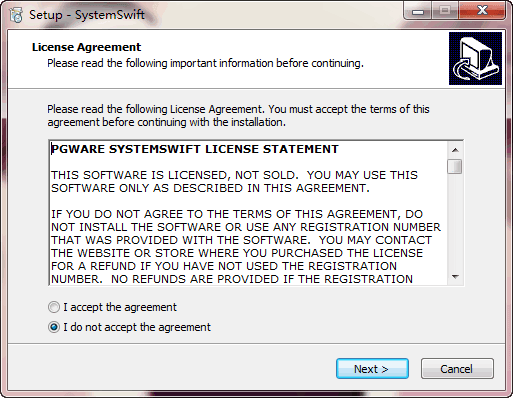Choose 'I do not accept the agreement' option
Viewport: 513px width, 398px height.
(x=54, y=327)
